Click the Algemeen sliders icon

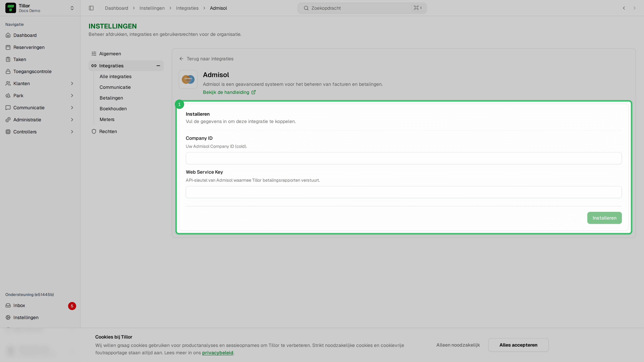94,54
